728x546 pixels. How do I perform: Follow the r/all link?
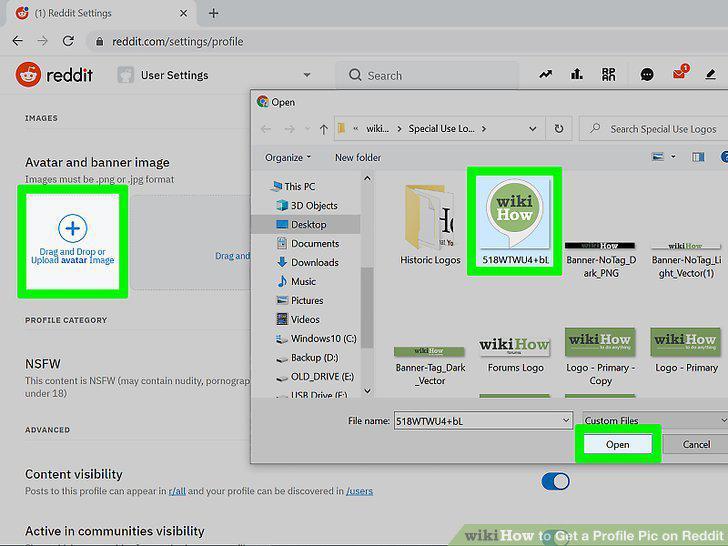click(x=177, y=491)
